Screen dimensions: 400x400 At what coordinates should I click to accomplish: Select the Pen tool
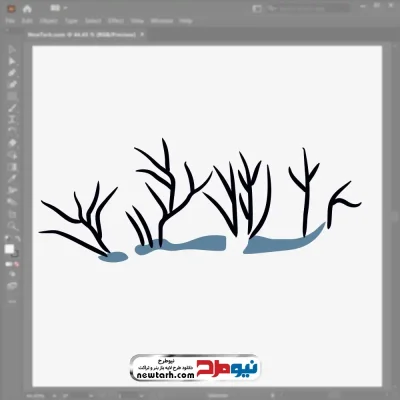[x=12, y=73]
